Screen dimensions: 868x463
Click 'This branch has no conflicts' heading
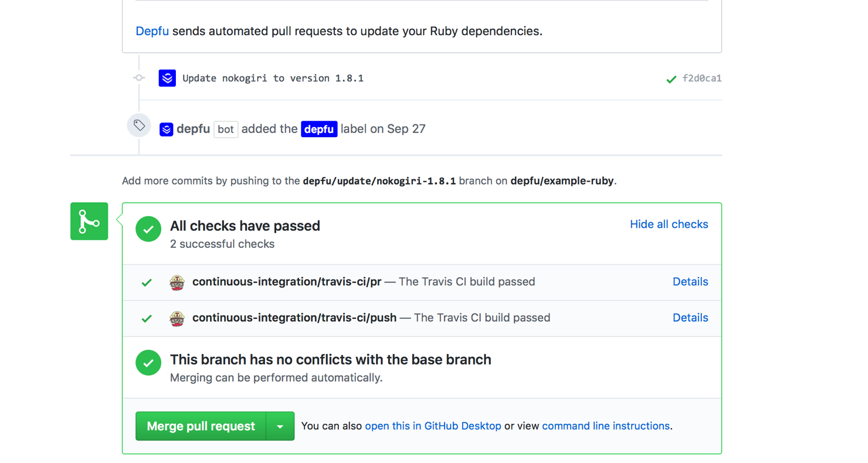[331, 359]
